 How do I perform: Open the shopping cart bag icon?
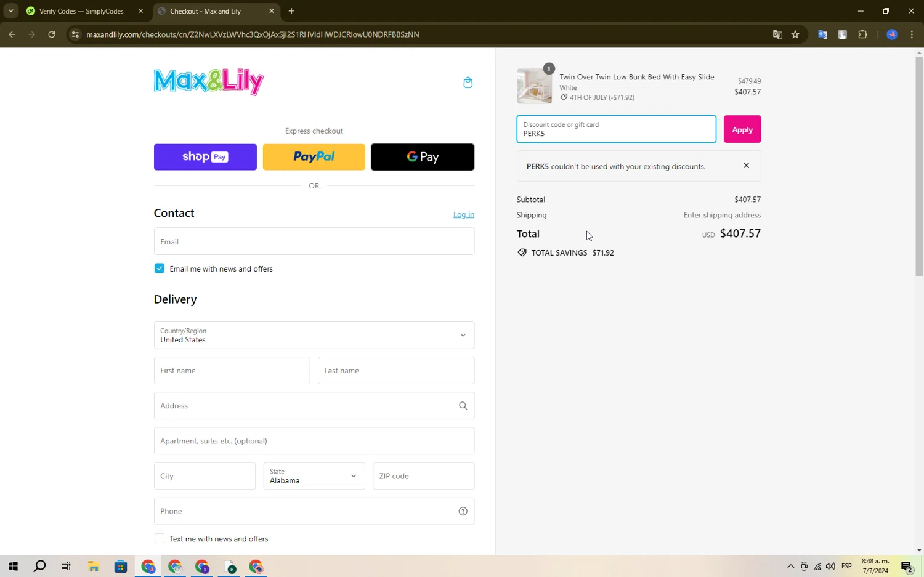468,83
